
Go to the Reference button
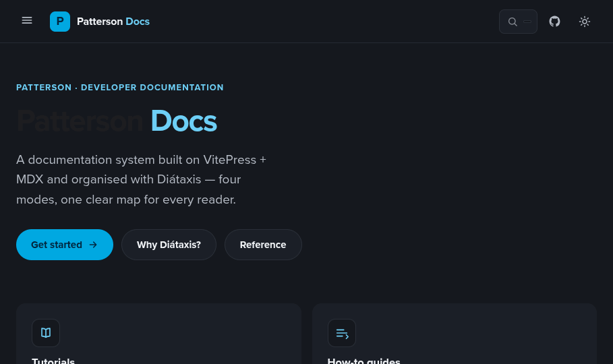tap(263, 245)
